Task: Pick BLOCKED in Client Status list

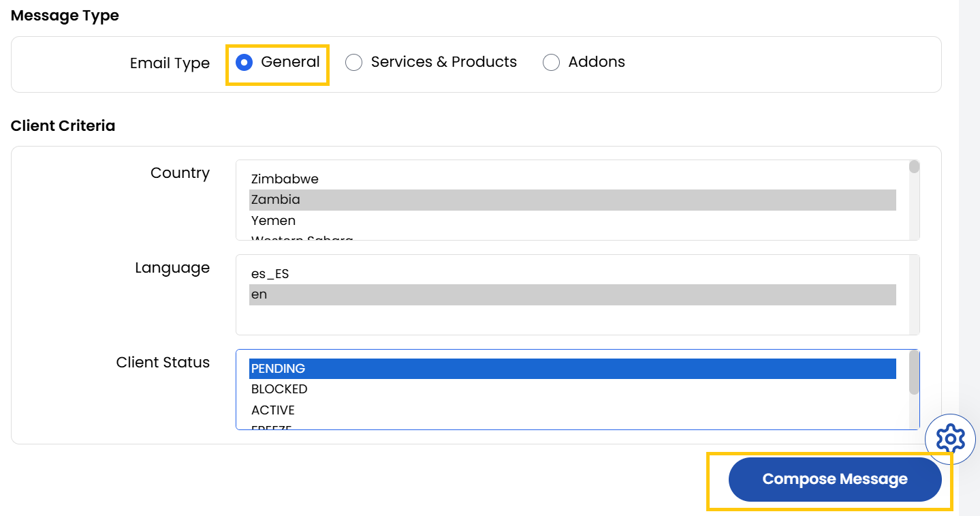Action: tap(279, 389)
